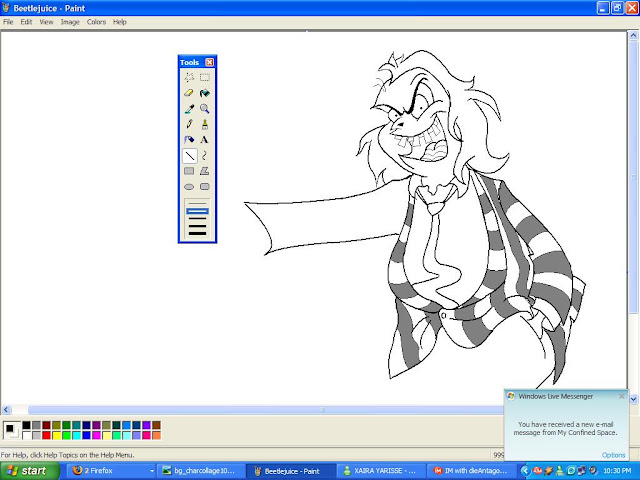
Task: Open the Image menu
Action: pyautogui.click(x=70, y=22)
